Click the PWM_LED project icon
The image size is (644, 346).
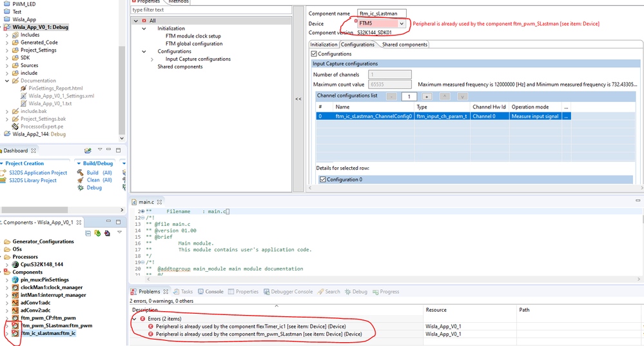point(6,4)
